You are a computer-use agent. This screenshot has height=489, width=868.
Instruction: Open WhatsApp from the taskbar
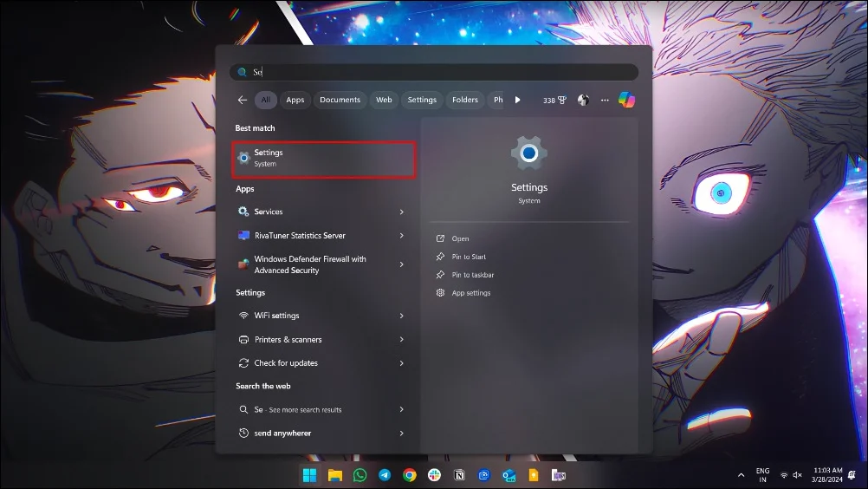pyautogui.click(x=360, y=475)
